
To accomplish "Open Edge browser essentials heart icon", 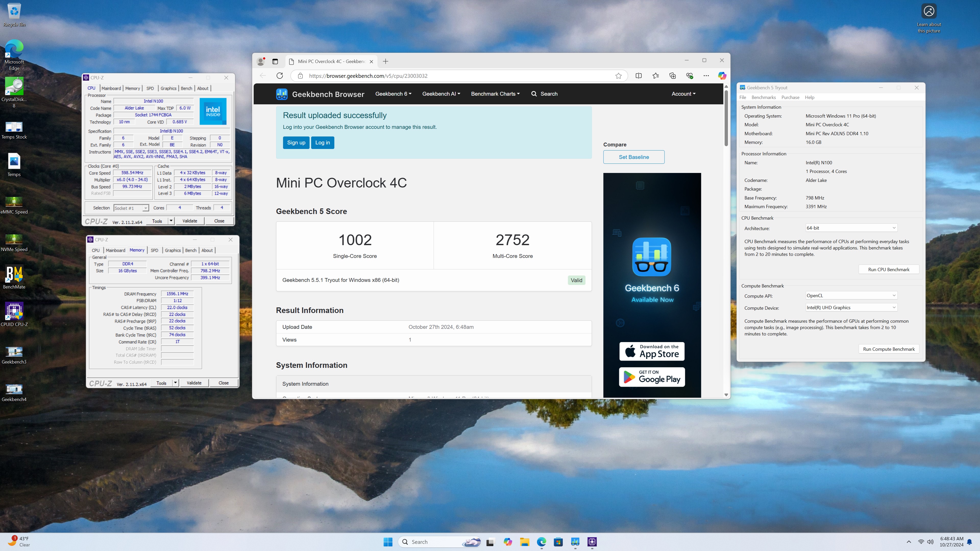I will coord(689,76).
